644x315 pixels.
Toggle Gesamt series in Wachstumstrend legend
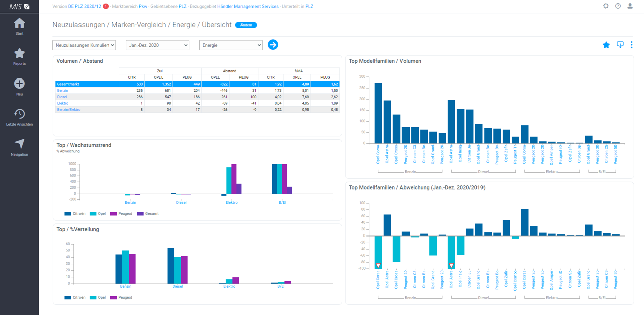click(148, 214)
